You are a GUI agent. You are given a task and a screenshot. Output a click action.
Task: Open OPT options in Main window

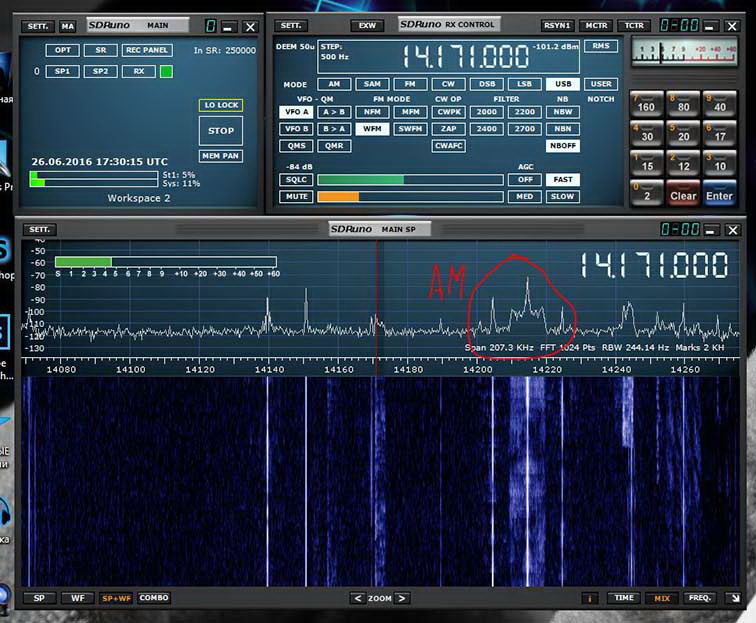tap(63, 50)
